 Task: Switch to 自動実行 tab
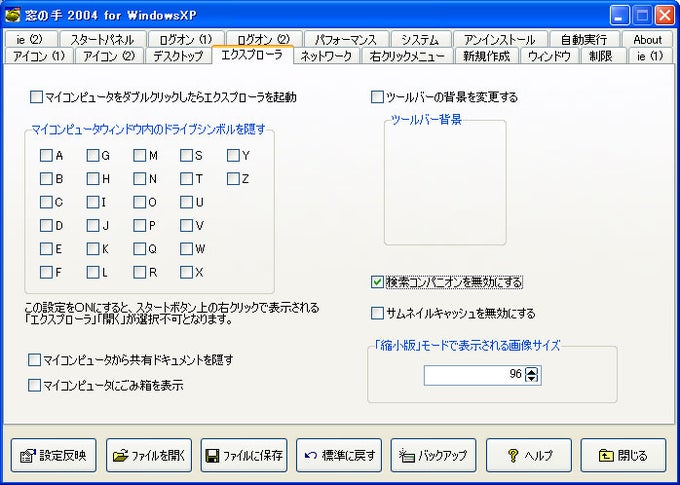584,39
